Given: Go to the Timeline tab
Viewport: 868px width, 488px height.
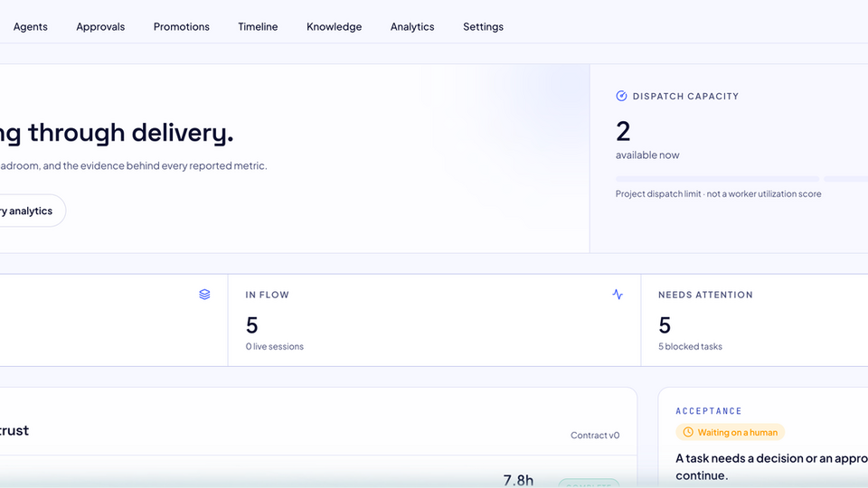Looking at the screenshot, I should click(258, 26).
